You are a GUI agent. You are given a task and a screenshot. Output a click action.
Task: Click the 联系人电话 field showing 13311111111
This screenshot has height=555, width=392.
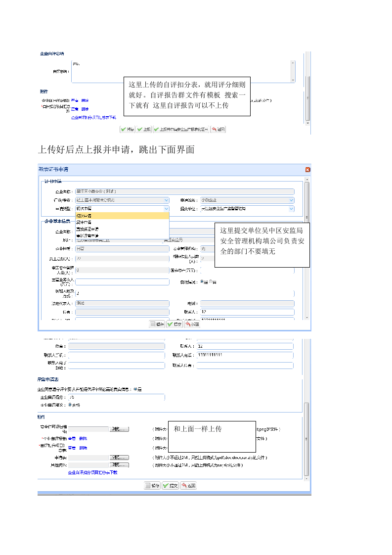pyautogui.click(x=245, y=355)
